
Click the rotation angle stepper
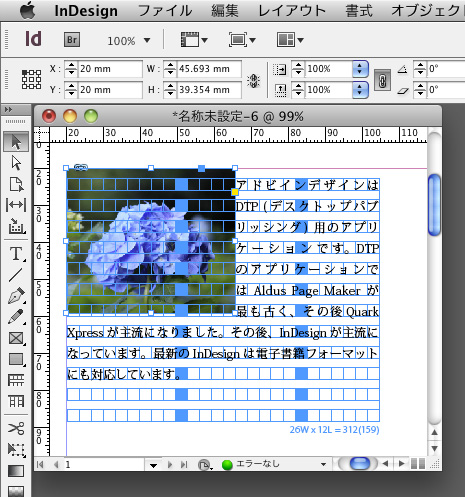pos(420,69)
